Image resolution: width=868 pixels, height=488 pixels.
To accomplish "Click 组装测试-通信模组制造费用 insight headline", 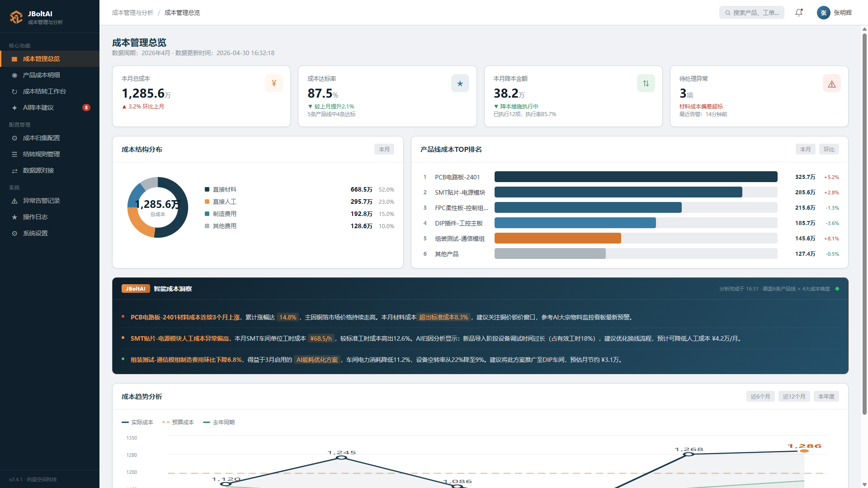I will pos(186,360).
